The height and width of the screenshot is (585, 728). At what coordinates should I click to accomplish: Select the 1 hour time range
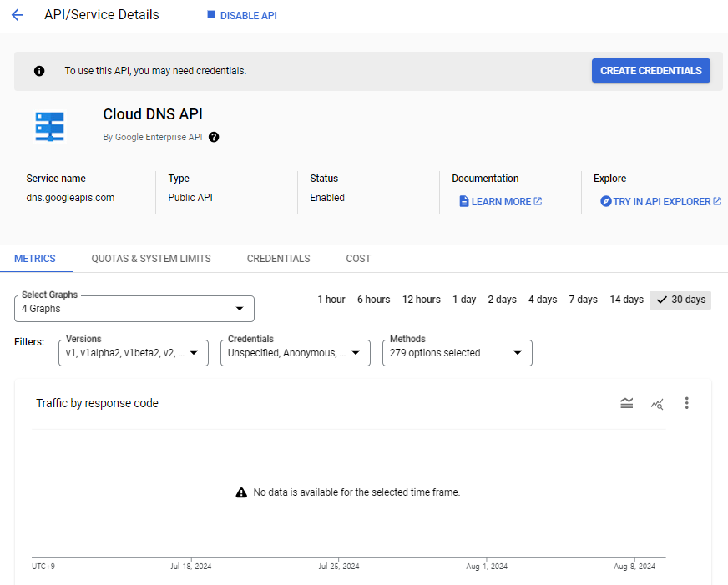[x=331, y=300]
